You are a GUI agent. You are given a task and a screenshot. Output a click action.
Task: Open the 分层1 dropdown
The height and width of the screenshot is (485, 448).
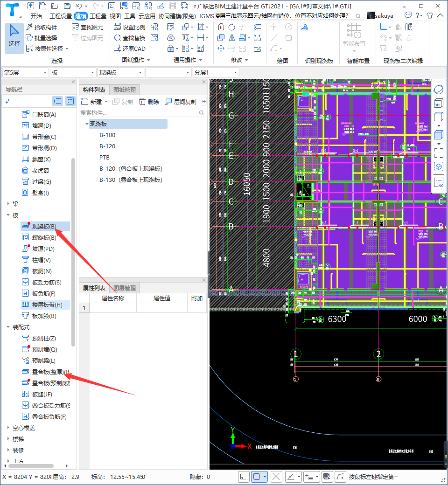tap(216, 73)
